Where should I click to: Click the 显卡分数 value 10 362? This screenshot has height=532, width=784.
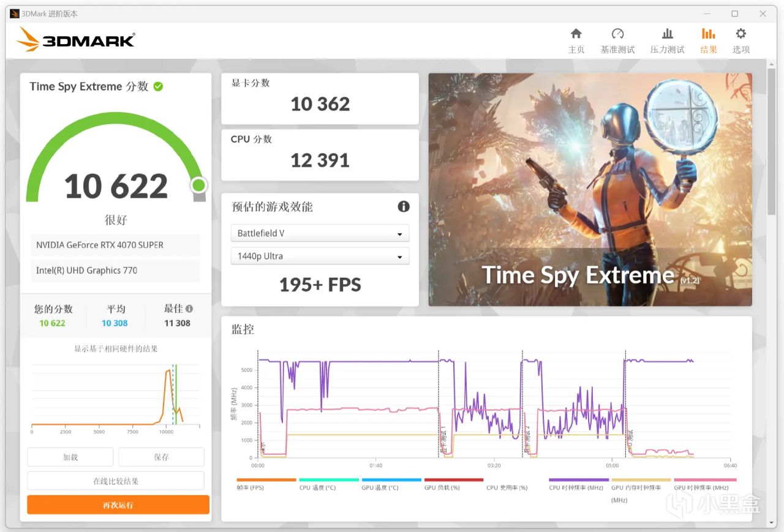pyautogui.click(x=320, y=104)
